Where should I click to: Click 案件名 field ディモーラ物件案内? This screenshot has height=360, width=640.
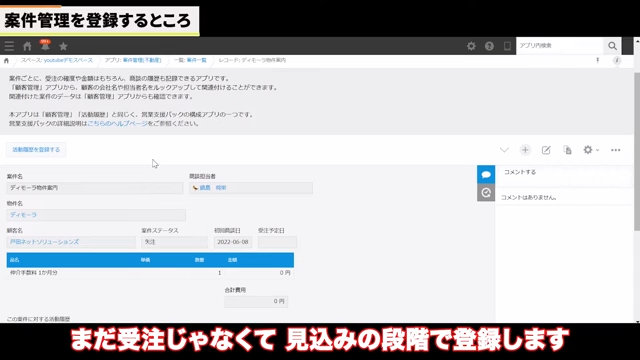[x=95, y=188]
